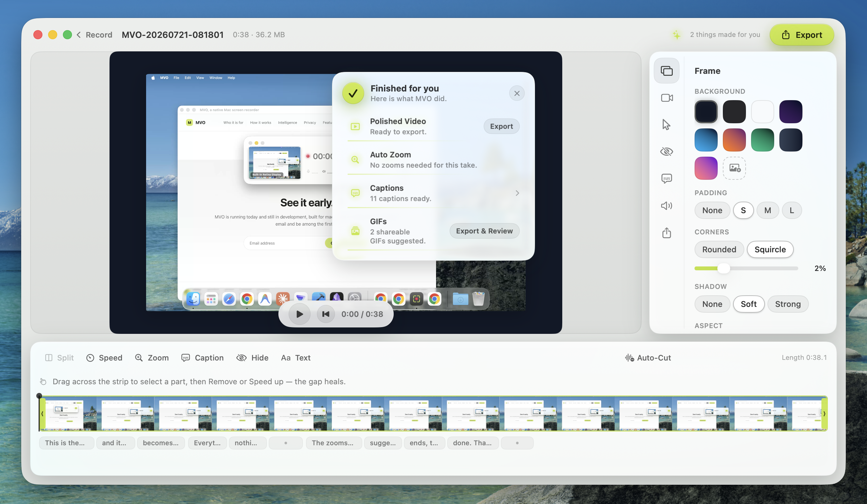Click Export & Review for GIFs
The height and width of the screenshot is (504, 867).
484,231
